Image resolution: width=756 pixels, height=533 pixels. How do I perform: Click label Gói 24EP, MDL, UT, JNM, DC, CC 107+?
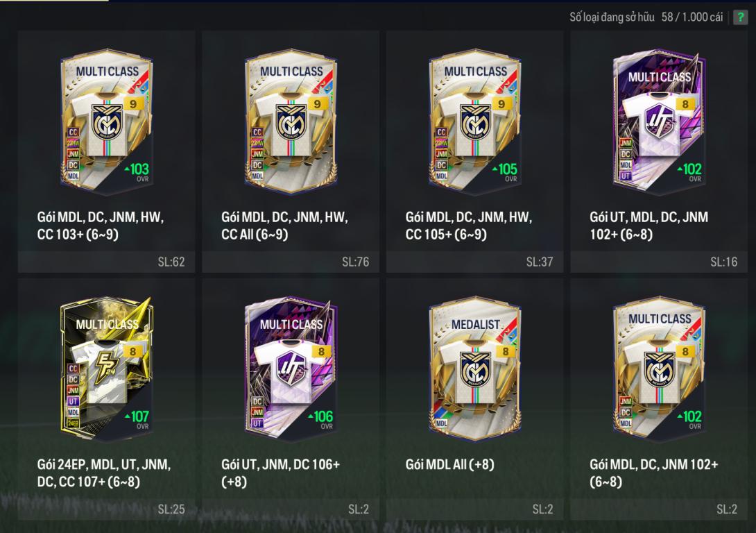click(103, 473)
